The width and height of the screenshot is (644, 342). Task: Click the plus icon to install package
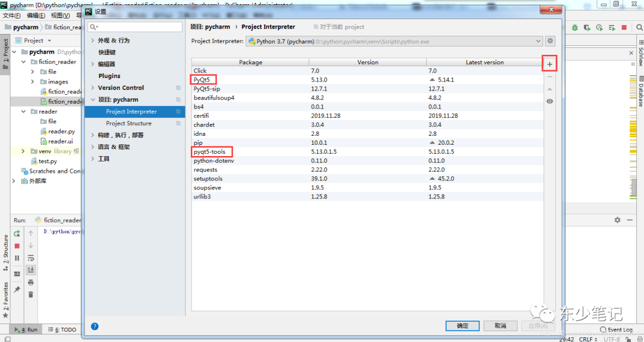pyautogui.click(x=549, y=64)
